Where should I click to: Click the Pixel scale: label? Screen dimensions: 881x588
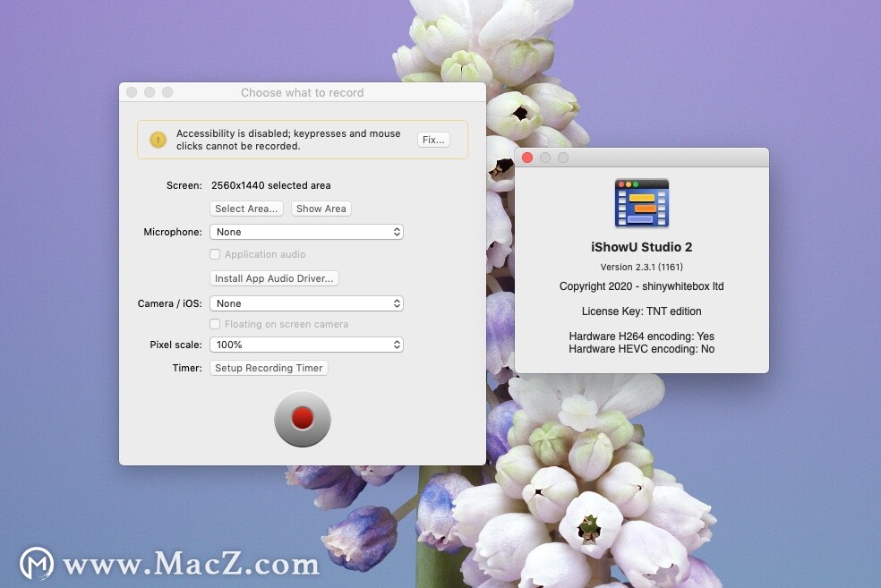[x=175, y=345]
